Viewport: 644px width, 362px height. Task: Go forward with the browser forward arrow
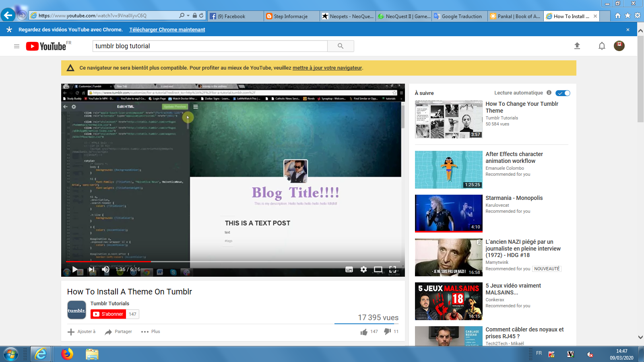pos(22,16)
